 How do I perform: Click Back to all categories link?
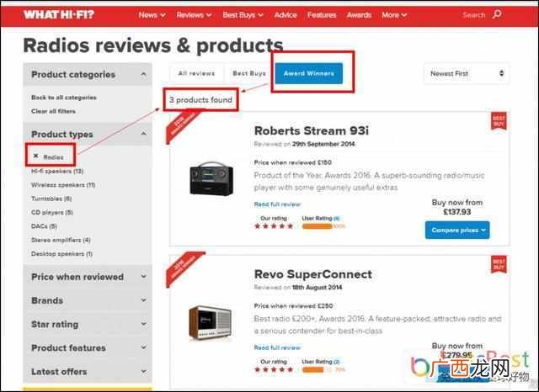(x=64, y=98)
